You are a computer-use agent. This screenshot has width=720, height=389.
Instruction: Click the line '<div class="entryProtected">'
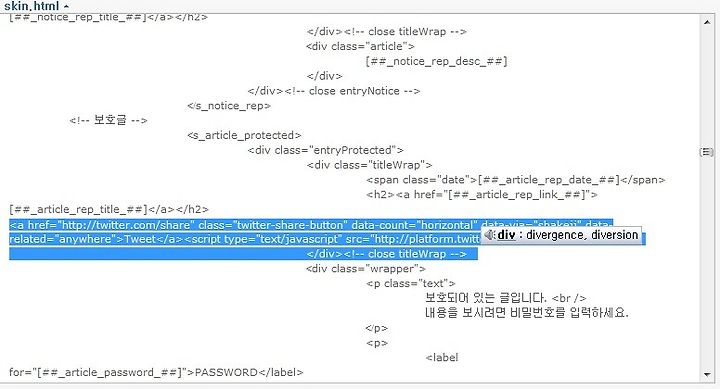click(x=326, y=150)
